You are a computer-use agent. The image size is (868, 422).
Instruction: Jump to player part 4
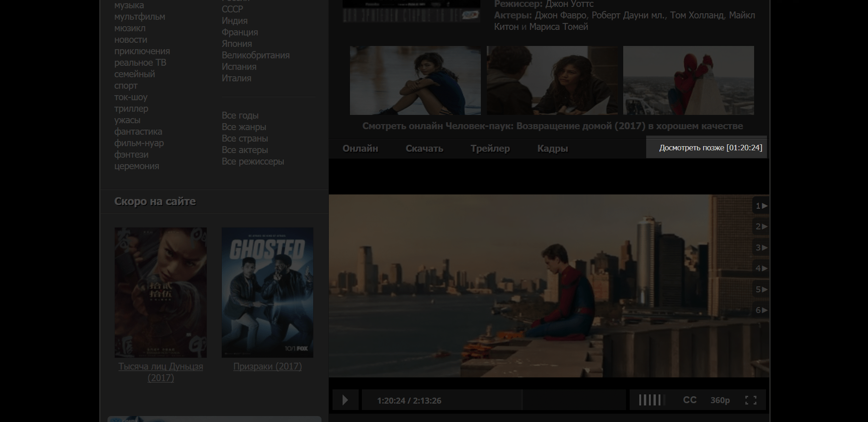click(x=761, y=268)
